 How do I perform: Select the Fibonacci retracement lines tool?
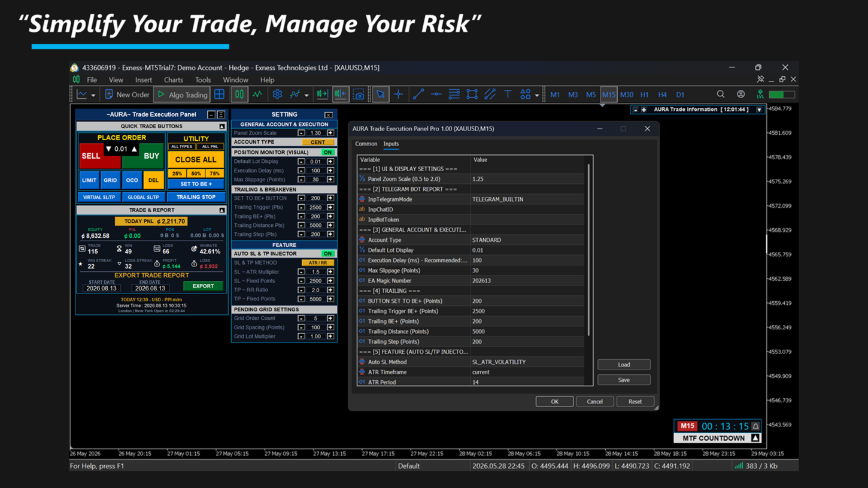click(x=454, y=95)
